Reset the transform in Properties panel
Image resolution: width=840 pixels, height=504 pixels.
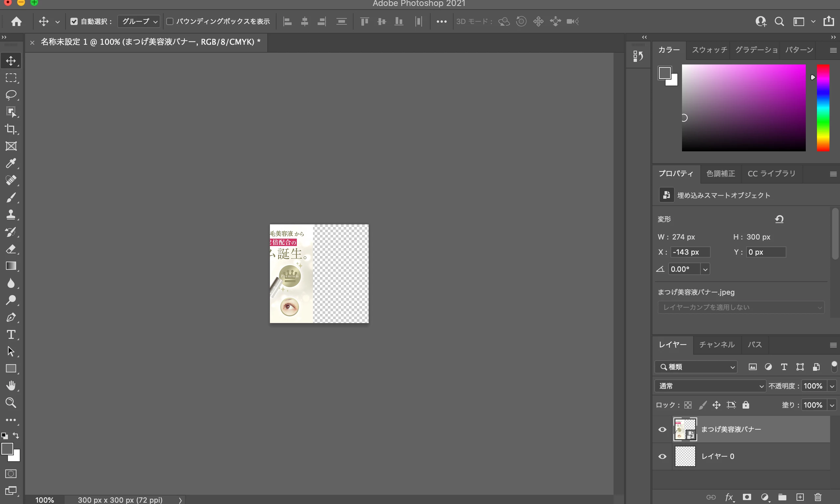pos(779,219)
